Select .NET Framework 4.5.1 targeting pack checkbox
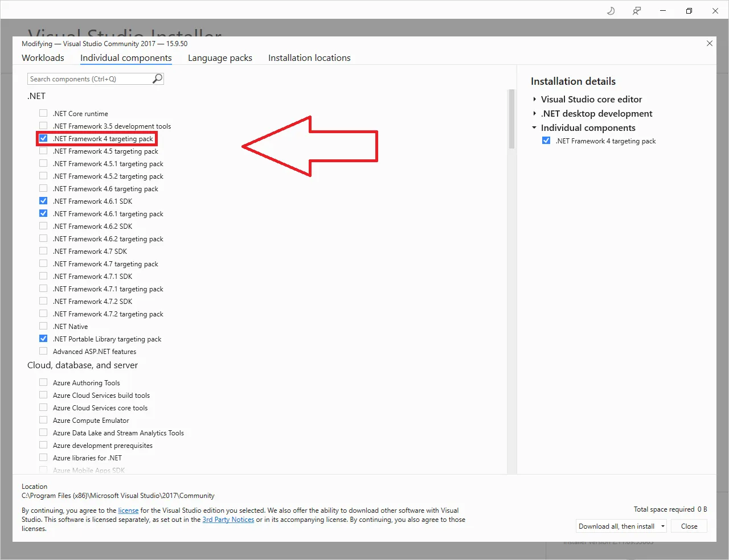 click(x=43, y=163)
